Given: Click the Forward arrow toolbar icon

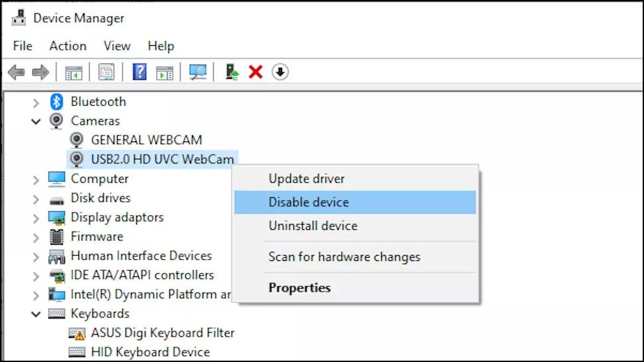Looking at the screenshot, I should coord(40,72).
